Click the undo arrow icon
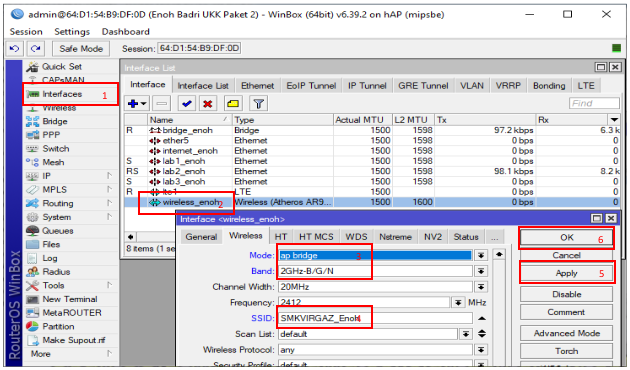This screenshot has width=630, height=370. 14,49
